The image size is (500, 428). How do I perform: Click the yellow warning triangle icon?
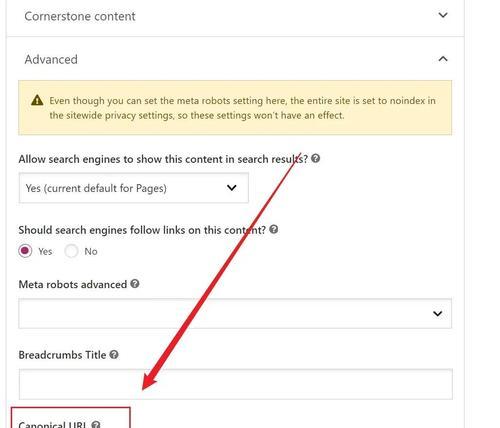pos(37,100)
